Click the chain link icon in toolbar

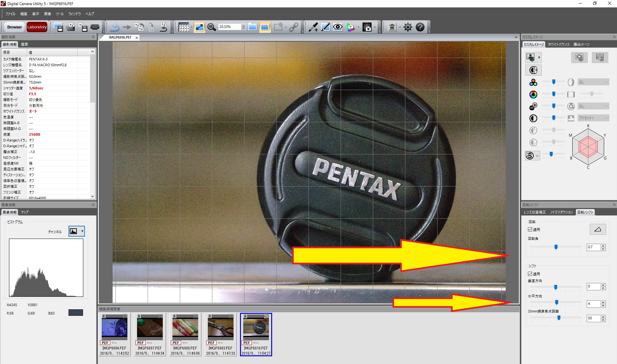coord(293,27)
